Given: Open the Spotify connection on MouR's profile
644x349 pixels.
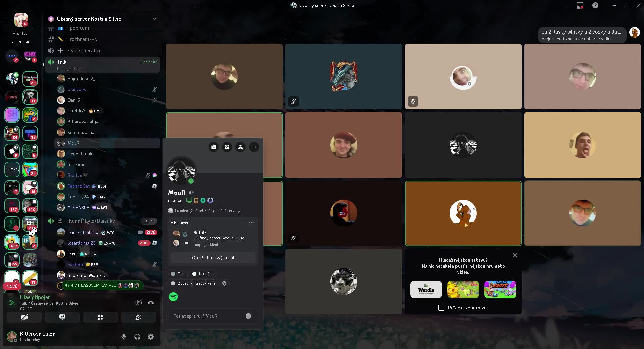Looking at the screenshot, I should pyautogui.click(x=173, y=297).
